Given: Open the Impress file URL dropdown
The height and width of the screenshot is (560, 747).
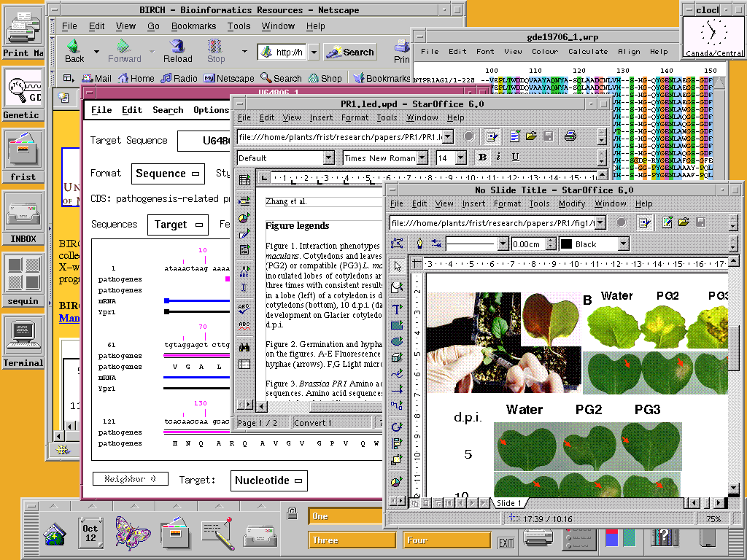Looking at the screenshot, I should (x=601, y=222).
